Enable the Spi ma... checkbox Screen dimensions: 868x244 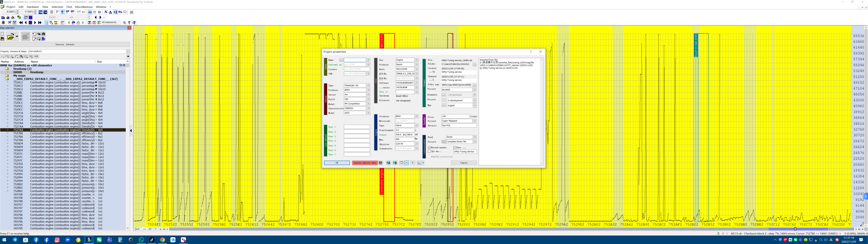tap(430, 151)
